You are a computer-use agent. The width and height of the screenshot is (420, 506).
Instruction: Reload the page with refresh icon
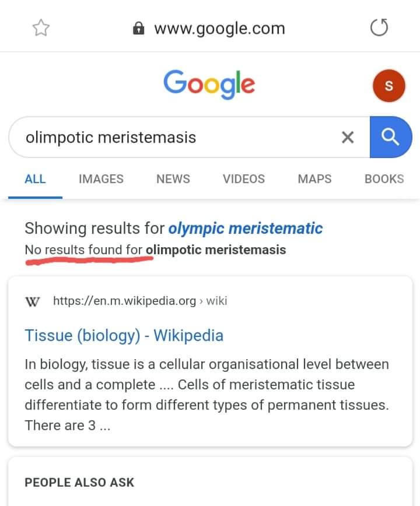coord(379,27)
